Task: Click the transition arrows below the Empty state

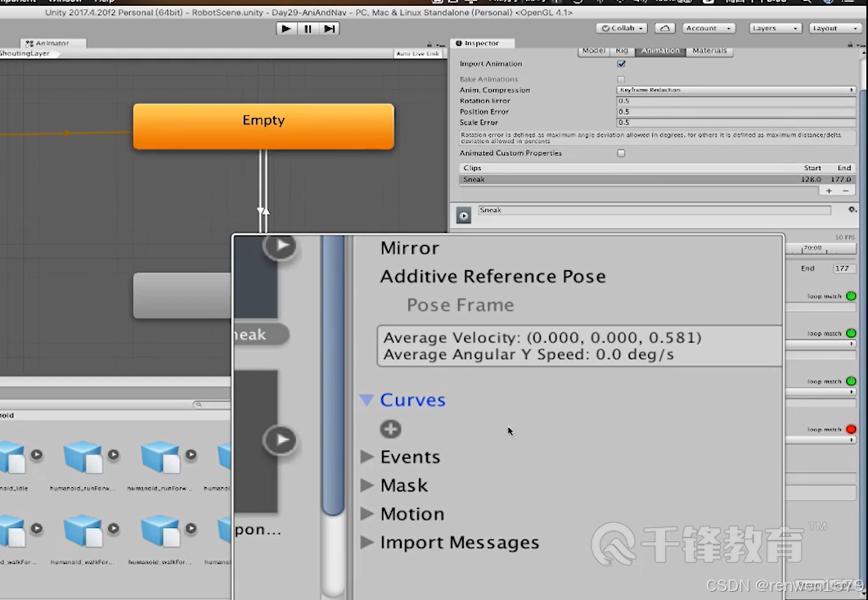Action: (263, 192)
